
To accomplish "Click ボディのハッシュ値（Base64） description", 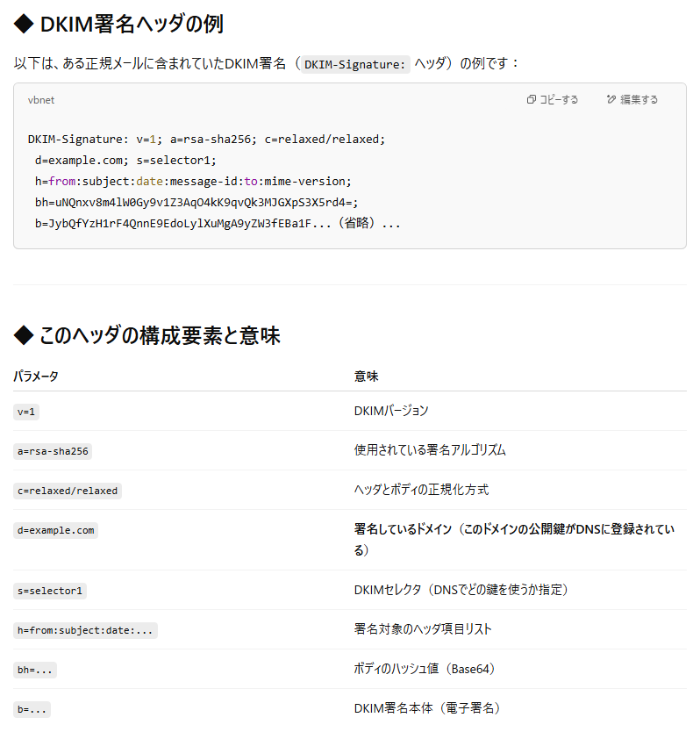I will pos(424,669).
